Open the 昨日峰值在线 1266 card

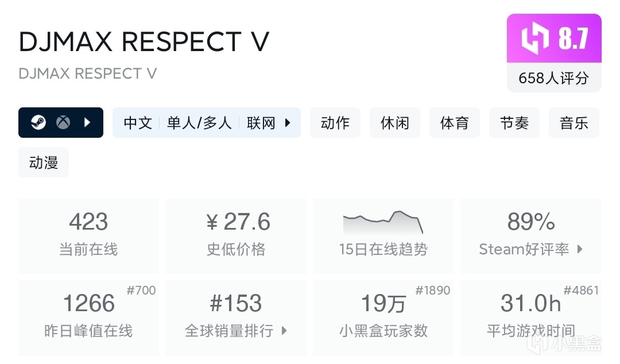pos(88,317)
